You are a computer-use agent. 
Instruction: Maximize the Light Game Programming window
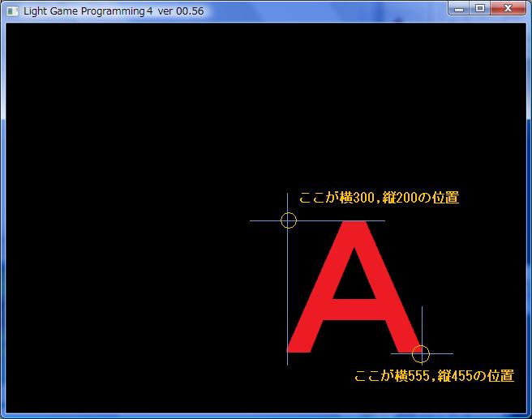pyautogui.click(x=480, y=8)
